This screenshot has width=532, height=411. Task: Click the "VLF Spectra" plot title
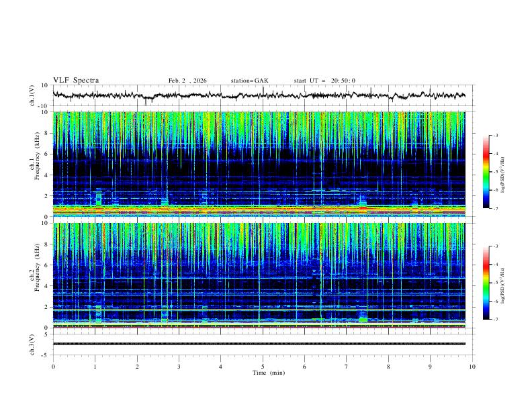click(x=76, y=81)
